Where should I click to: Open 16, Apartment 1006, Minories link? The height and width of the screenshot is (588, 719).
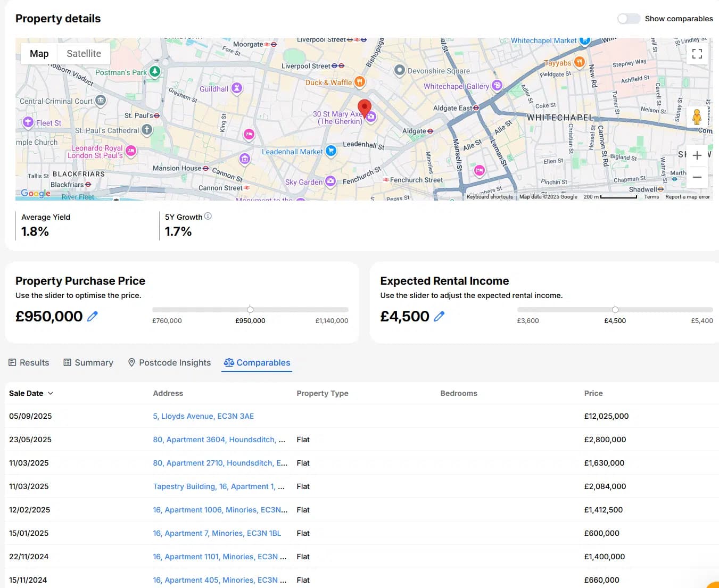tap(220, 510)
